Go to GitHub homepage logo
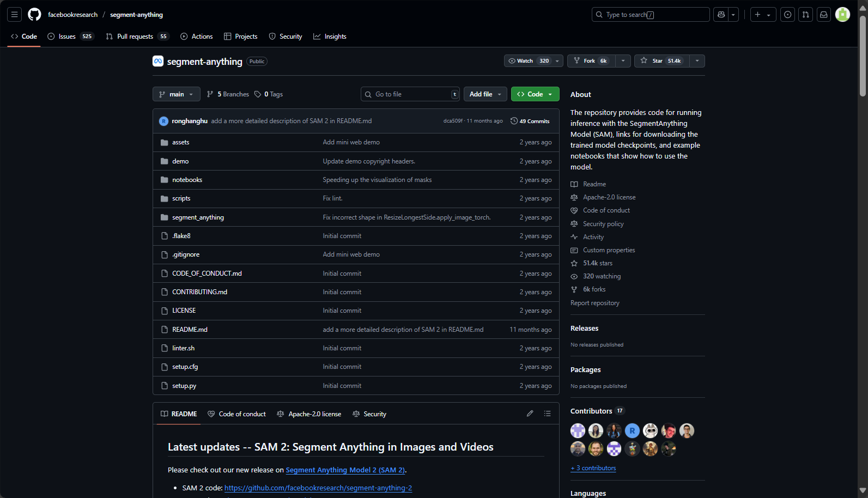Screen dimensions: 868x498 point(34,15)
